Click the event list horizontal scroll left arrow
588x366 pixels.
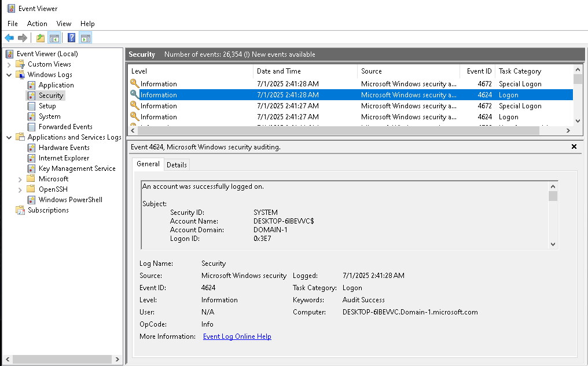point(133,131)
